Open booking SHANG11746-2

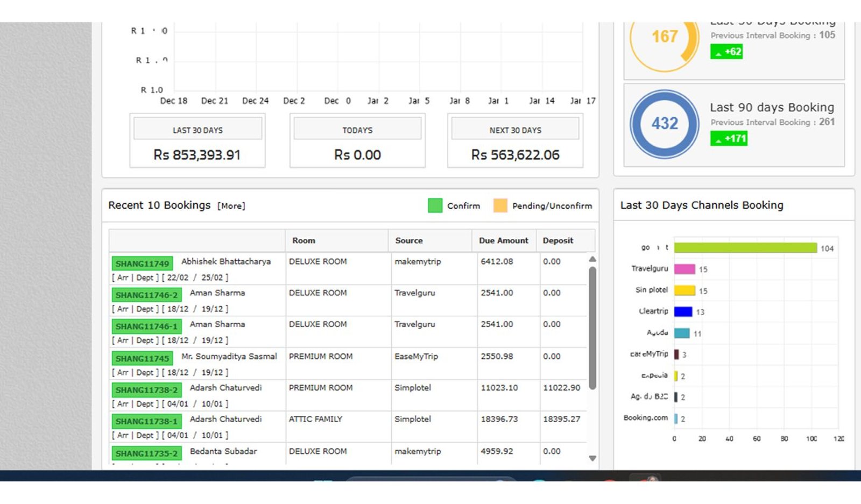[x=146, y=295]
